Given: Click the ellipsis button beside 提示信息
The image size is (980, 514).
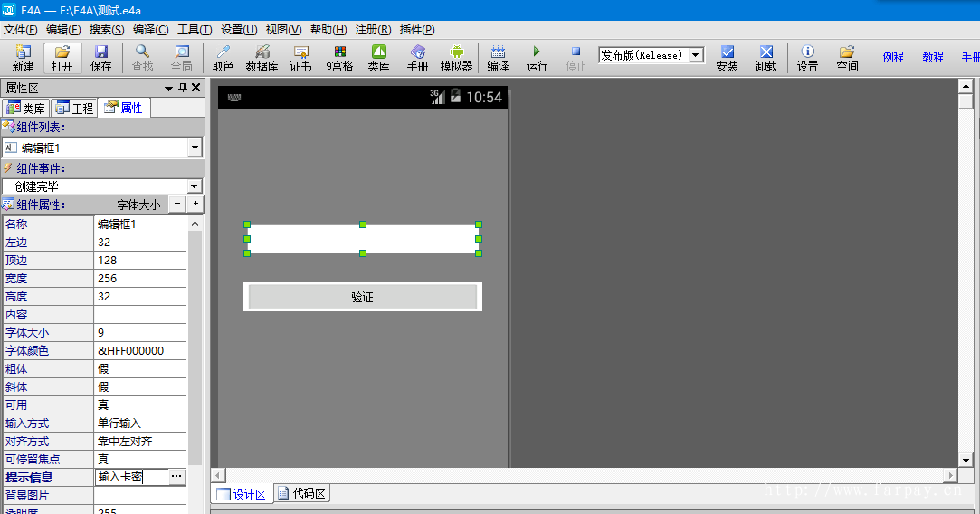Looking at the screenshot, I should click(x=176, y=476).
